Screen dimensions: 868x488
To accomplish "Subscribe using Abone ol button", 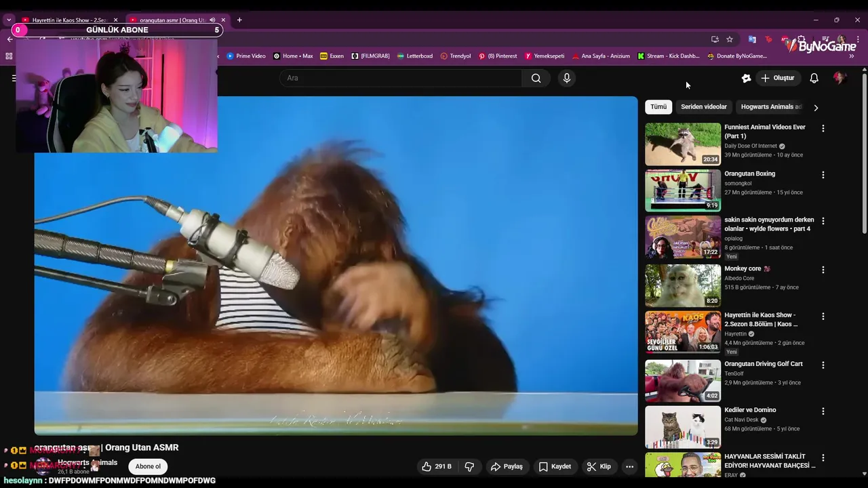I will click(x=148, y=466).
